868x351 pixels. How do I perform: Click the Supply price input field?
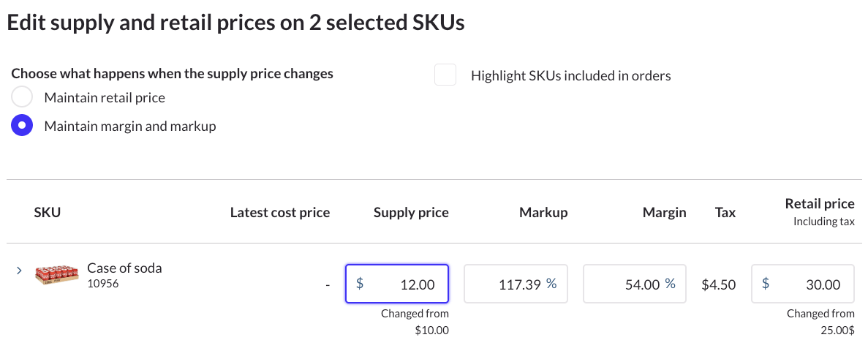[406, 284]
